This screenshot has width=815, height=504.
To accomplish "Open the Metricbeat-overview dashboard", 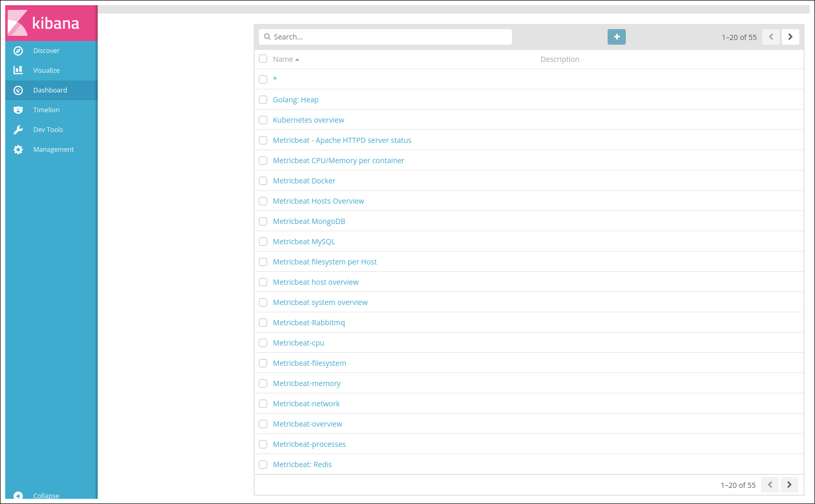I will 308,424.
